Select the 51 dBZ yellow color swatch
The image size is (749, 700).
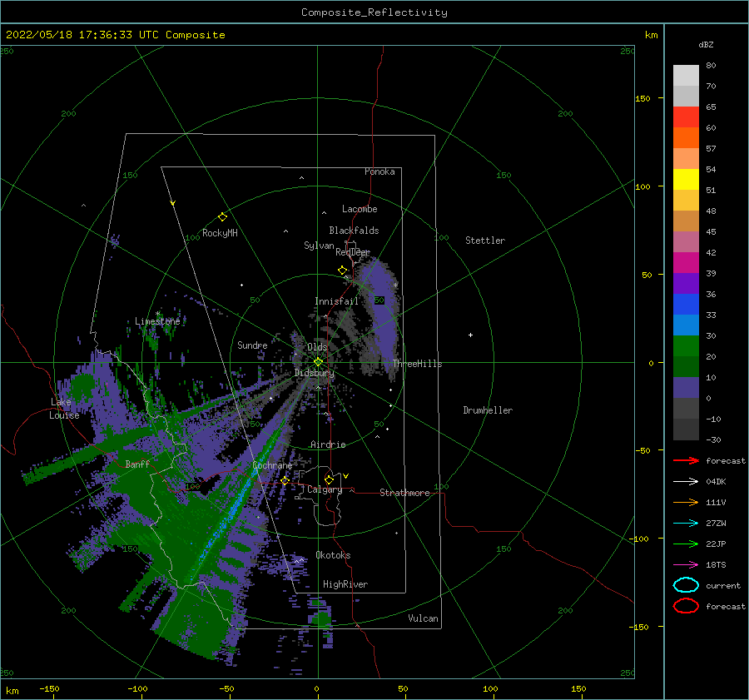click(x=686, y=180)
